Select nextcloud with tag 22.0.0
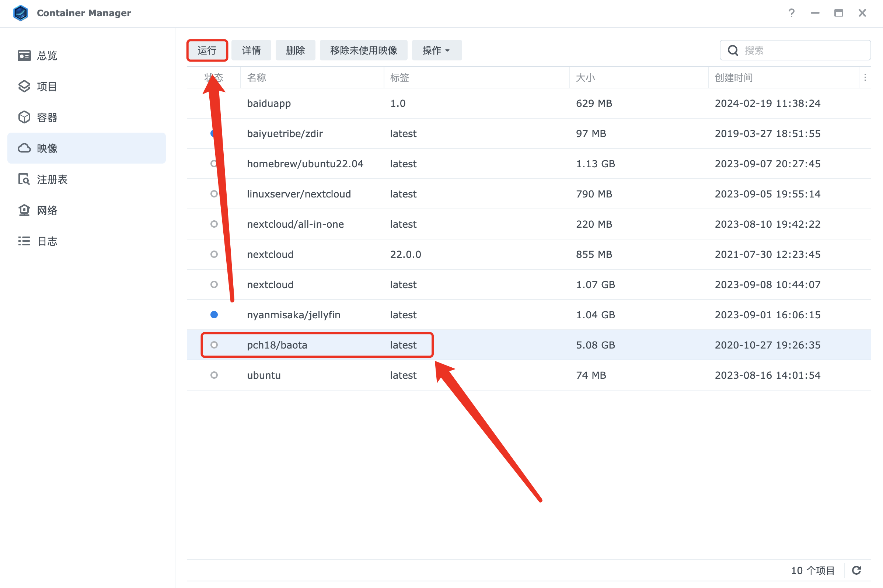Screen dimensions: 883x588 [x=529, y=254]
